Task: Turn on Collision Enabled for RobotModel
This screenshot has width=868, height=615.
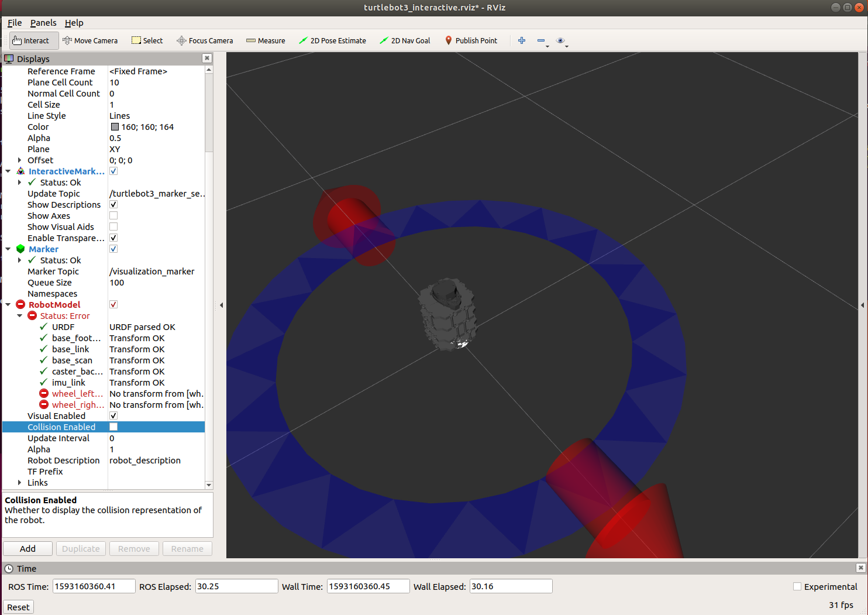Action: (113, 427)
